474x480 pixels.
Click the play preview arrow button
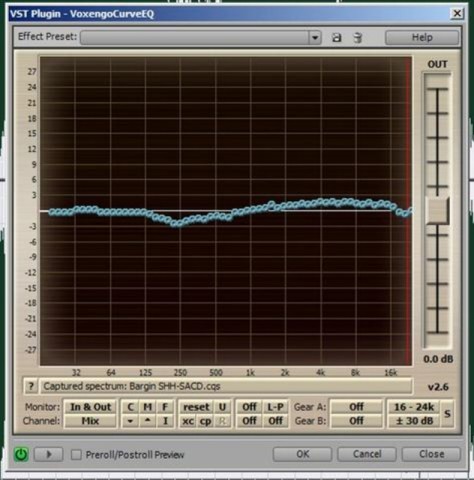click(49, 454)
